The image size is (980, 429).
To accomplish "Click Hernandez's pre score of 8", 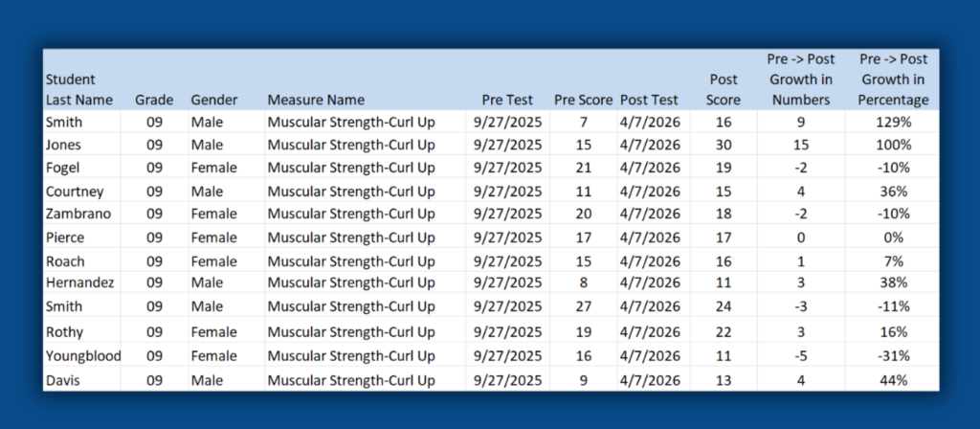I will tap(583, 282).
